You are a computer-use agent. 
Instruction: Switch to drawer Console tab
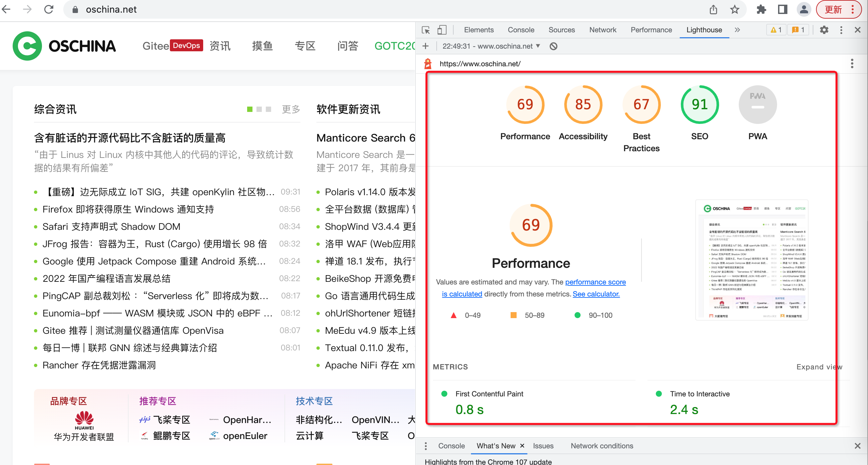(451, 446)
